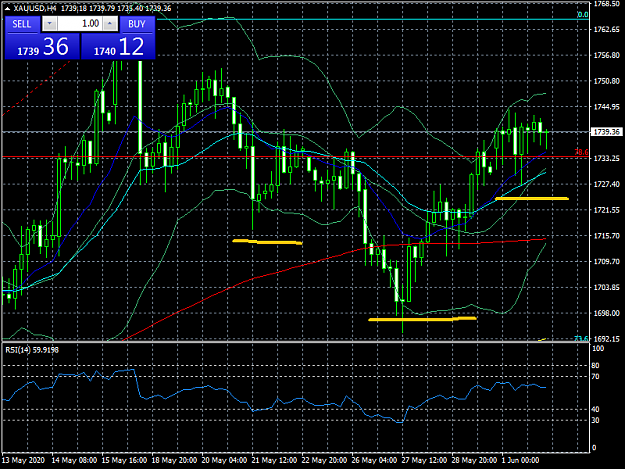625x469 pixels.
Task: Click the 1 Jun 00:00 time label
Action: (520, 460)
